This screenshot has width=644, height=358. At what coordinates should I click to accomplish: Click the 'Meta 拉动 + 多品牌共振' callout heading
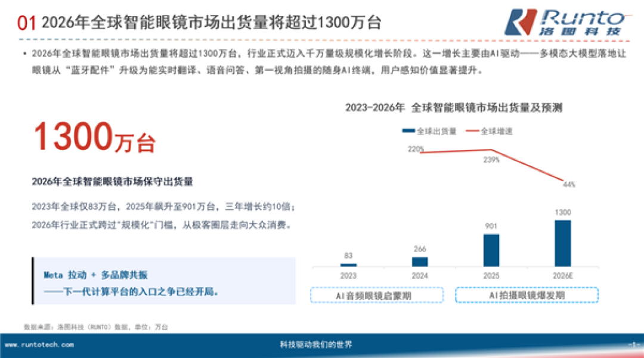pyautogui.click(x=95, y=275)
